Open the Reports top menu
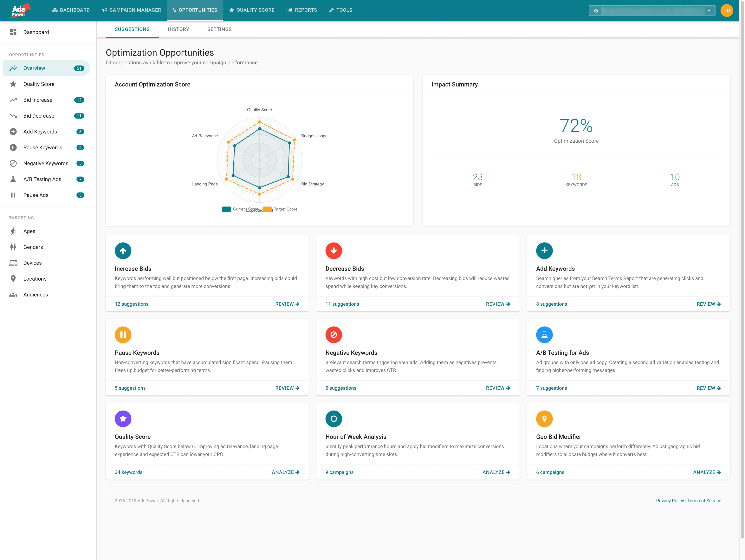The width and height of the screenshot is (745, 560). (x=301, y=10)
